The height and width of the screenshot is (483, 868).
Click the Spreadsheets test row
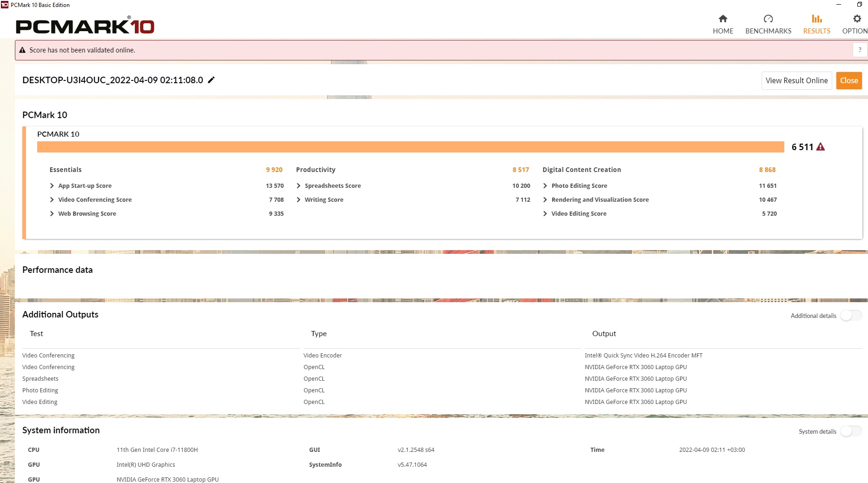click(x=40, y=378)
